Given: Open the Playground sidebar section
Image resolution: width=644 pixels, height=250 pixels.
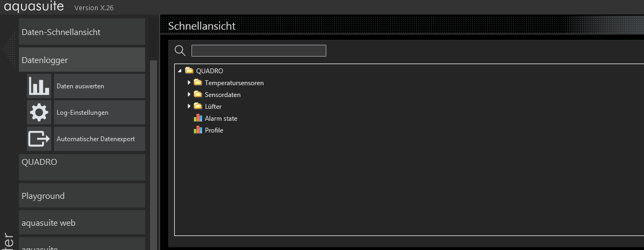Looking at the screenshot, I should point(82,196).
